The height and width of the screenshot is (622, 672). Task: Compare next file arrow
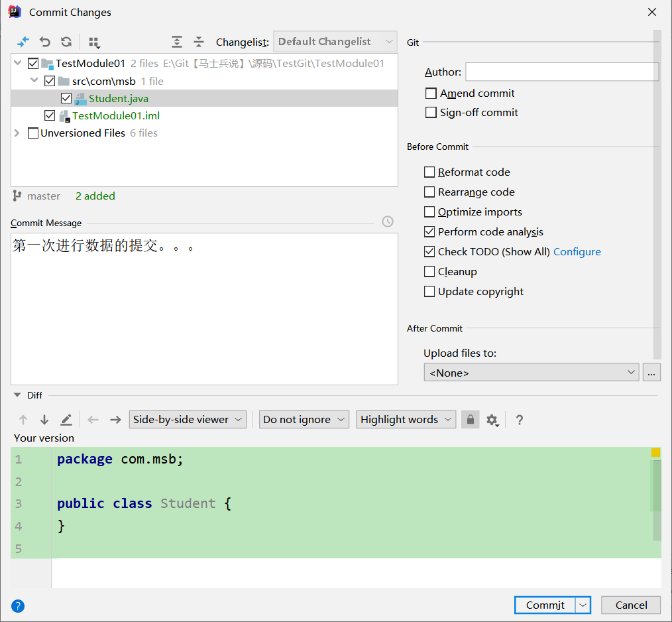tap(115, 420)
